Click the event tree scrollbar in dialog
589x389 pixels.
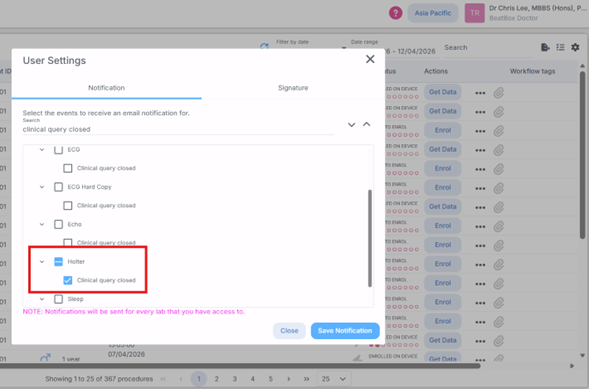point(370,238)
